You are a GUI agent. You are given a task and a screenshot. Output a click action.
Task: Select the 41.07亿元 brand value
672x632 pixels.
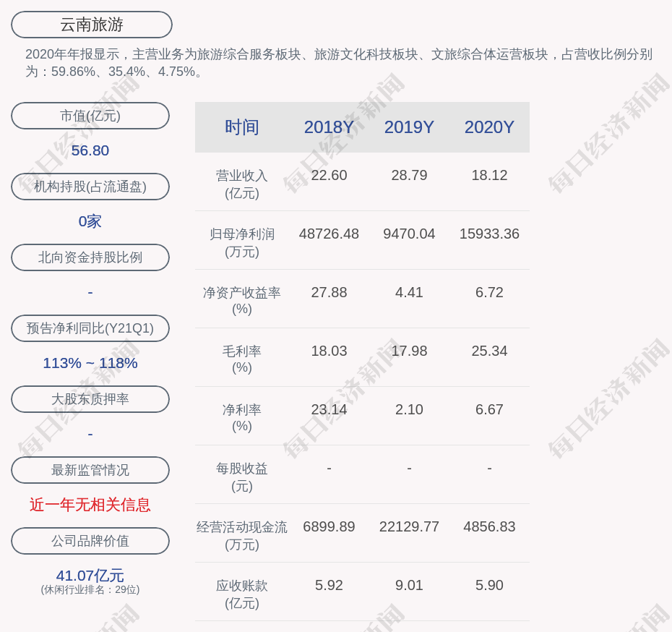90,575
